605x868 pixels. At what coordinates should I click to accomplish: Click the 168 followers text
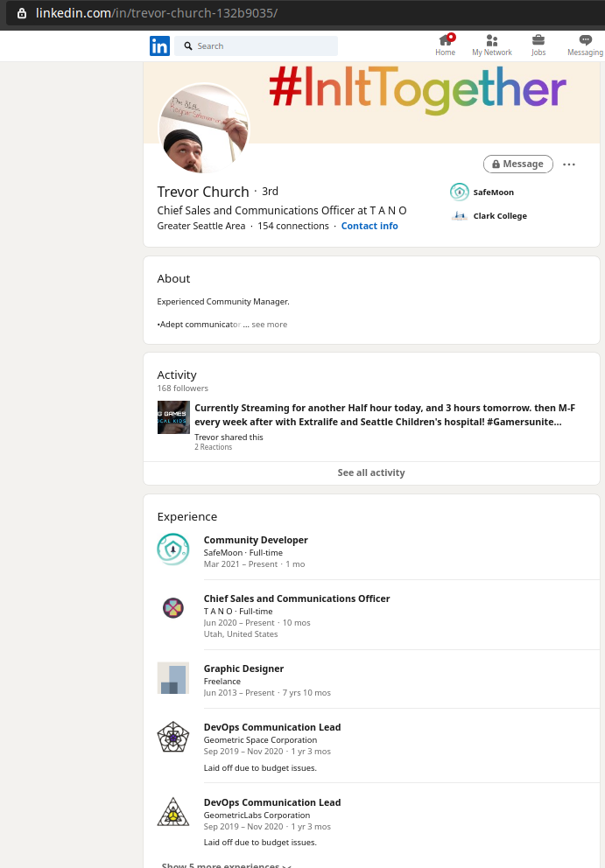182,388
